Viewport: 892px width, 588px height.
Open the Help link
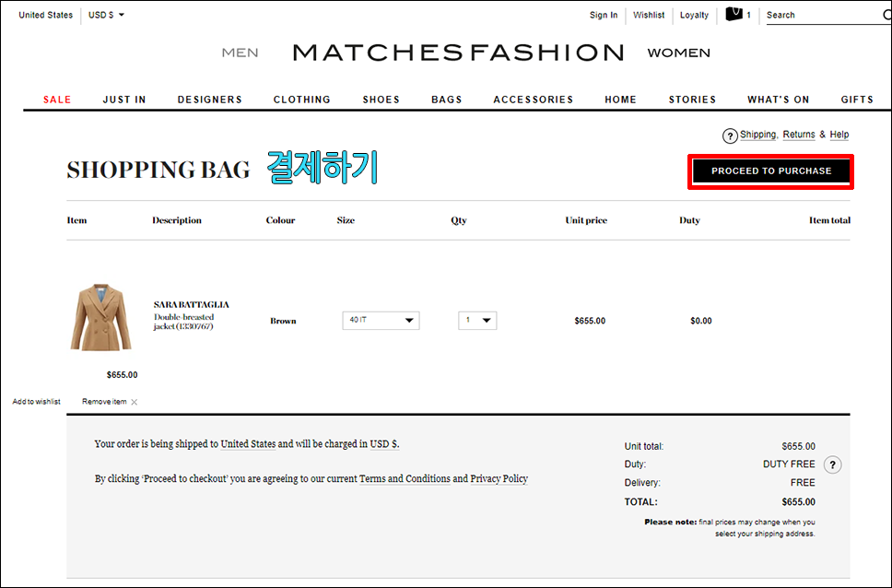click(x=839, y=135)
